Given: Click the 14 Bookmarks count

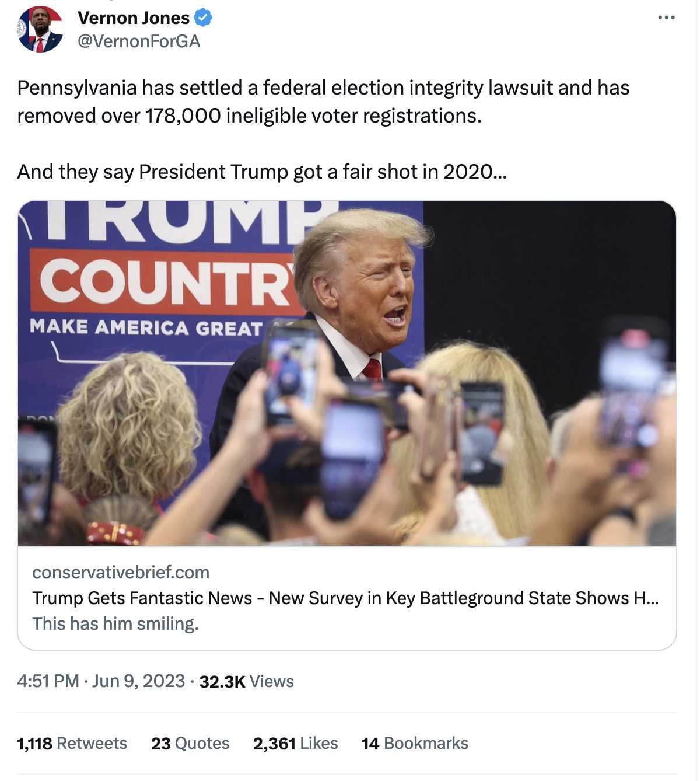Looking at the screenshot, I should 415,743.
